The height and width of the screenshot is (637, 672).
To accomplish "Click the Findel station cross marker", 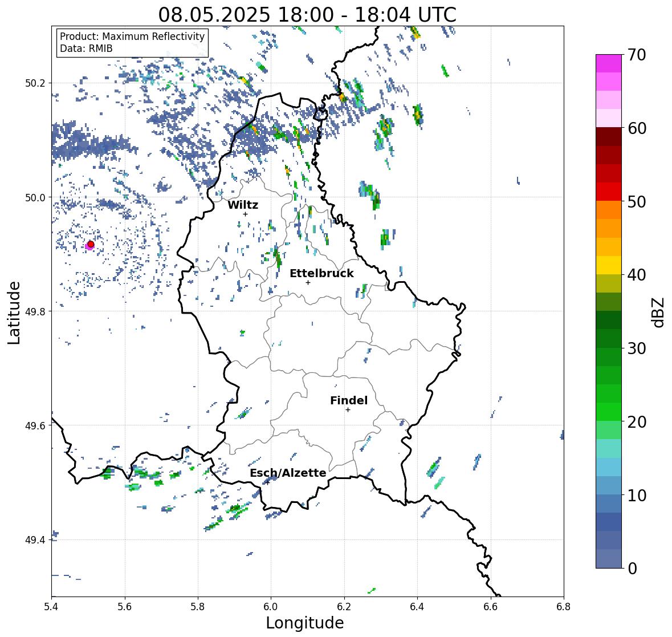I will click(x=348, y=410).
